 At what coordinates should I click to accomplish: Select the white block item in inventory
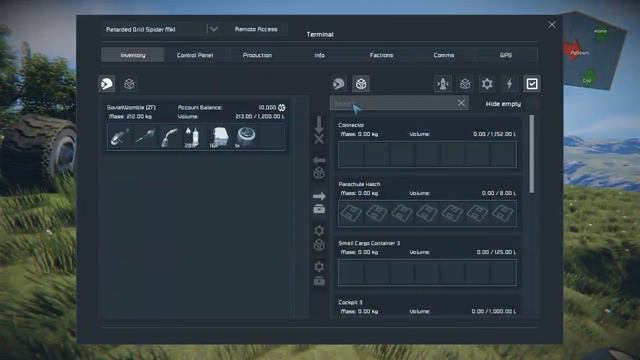pos(219,137)
